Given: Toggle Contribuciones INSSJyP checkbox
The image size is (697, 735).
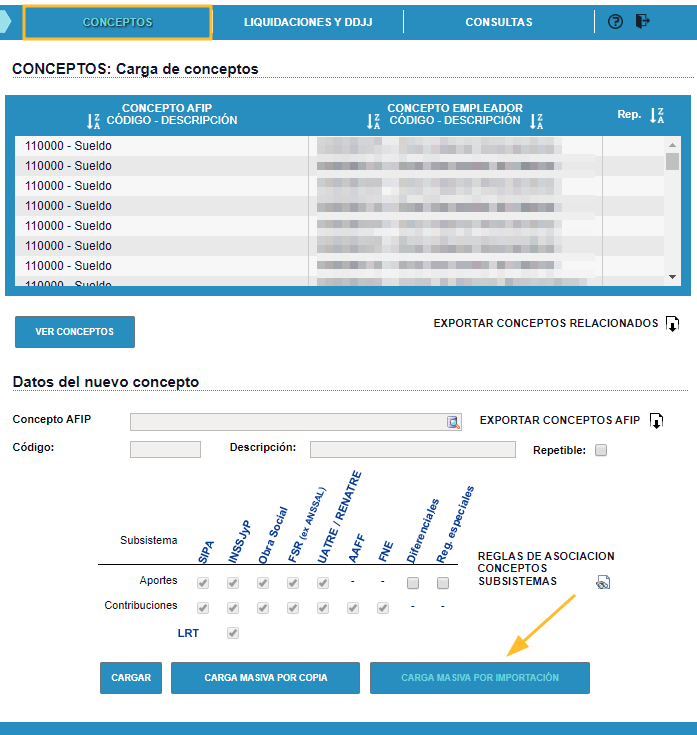Looking at the screenshot, I should coord(233,608).
